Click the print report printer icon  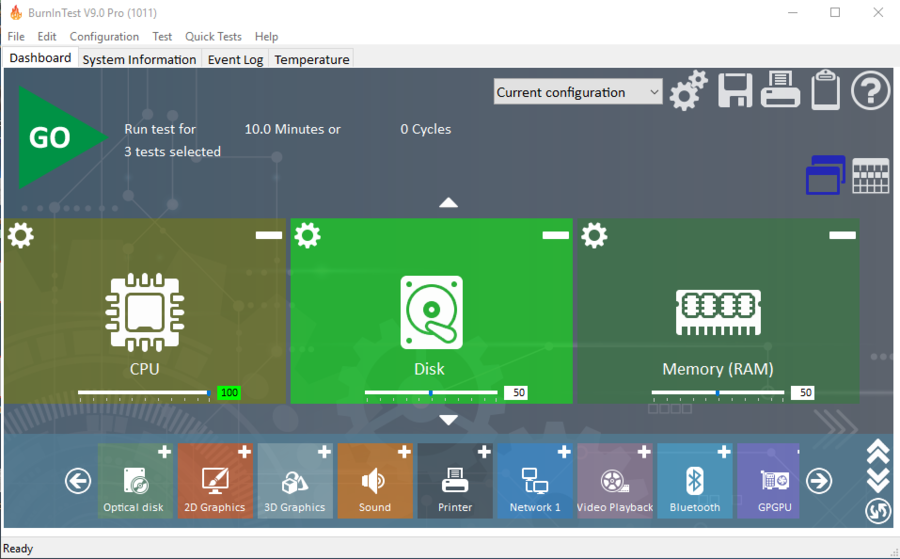click(x=780, y=91)
